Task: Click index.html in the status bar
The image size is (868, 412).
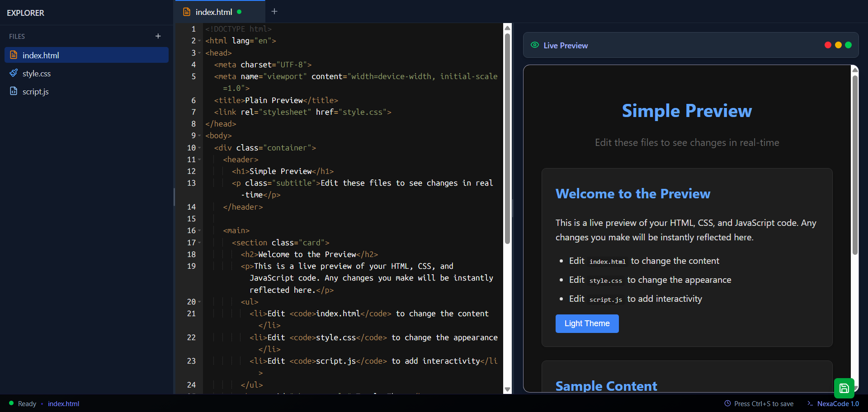Action: click(x=63, y=403)
